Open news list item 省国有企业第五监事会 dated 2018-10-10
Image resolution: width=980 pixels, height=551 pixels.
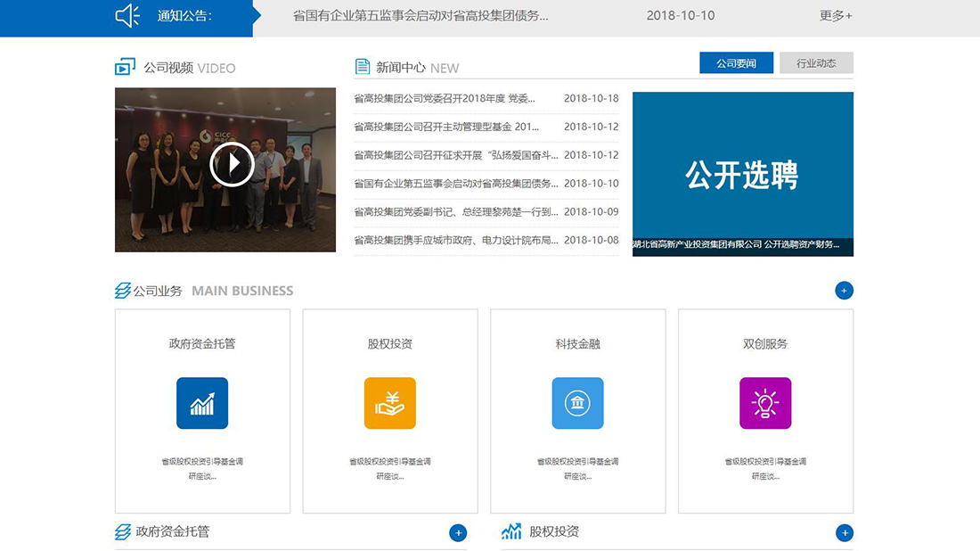click(x=456, y=184)
